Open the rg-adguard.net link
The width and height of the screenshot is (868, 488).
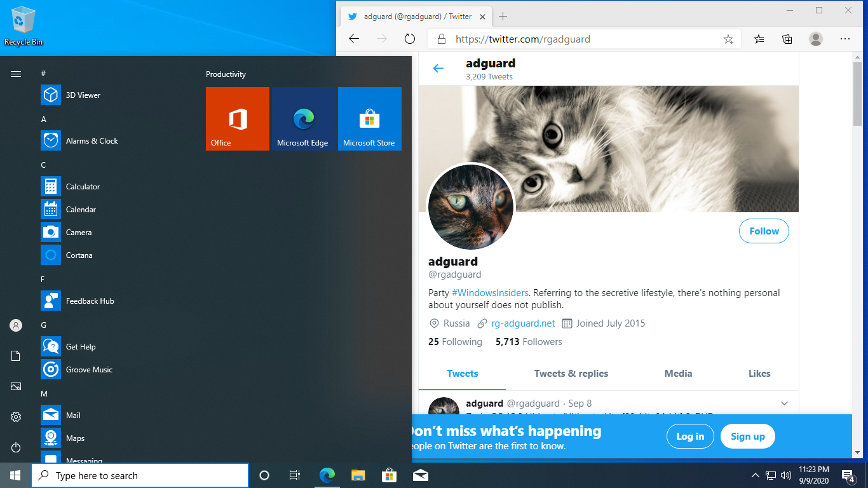click(x=523, y=323)
